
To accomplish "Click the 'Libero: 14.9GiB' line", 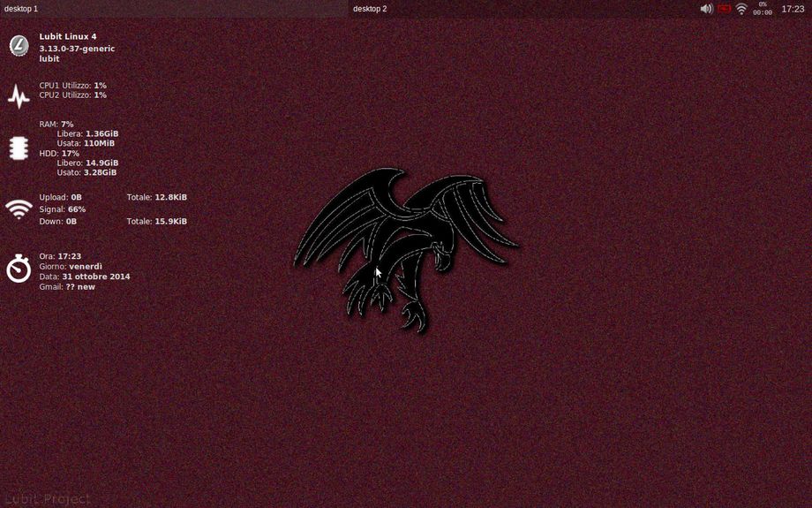I will pyautogui.click(x=87, y=163).
